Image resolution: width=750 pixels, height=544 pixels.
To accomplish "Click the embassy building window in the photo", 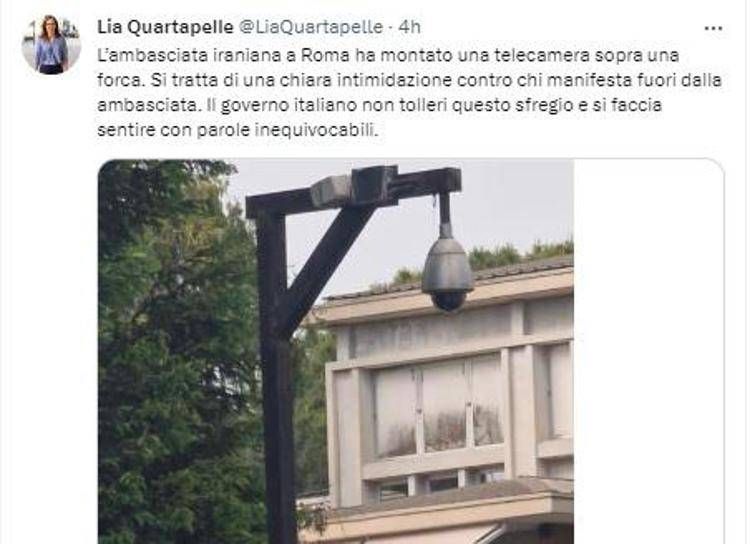I will coord(439,407).
